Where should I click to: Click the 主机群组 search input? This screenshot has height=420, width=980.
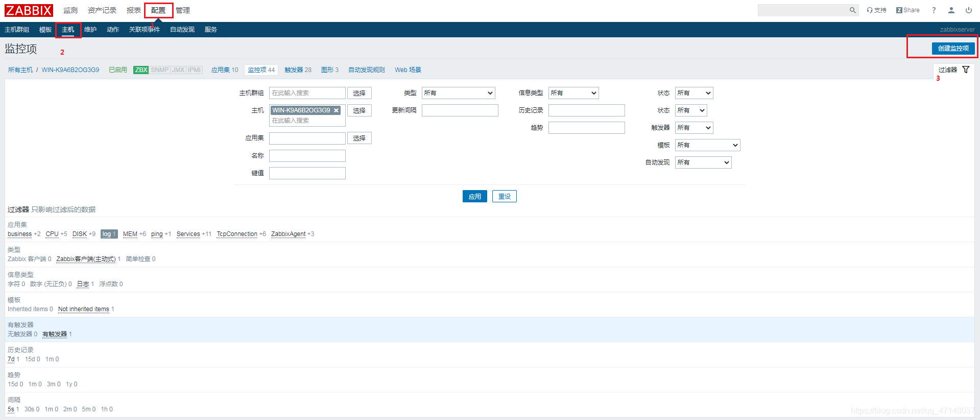[307, 93]
